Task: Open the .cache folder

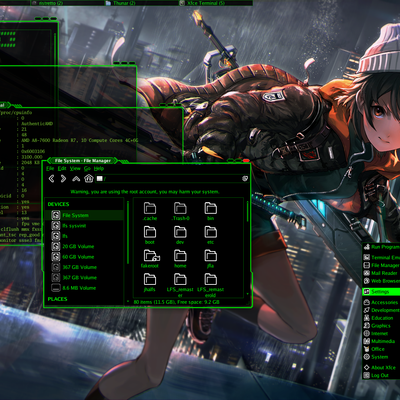Action: point(150,212)
